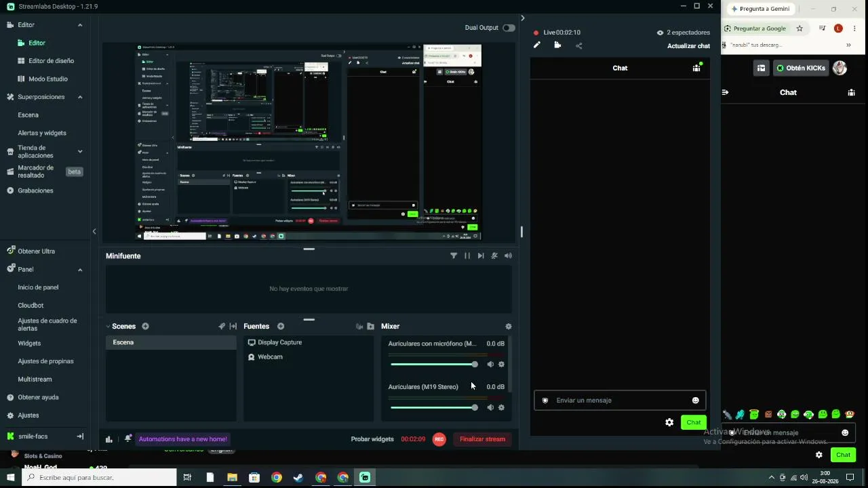Open Steam from the taskbar
Image resolution: width=868 pixels, height=488 pixels.
click(298, 478)
